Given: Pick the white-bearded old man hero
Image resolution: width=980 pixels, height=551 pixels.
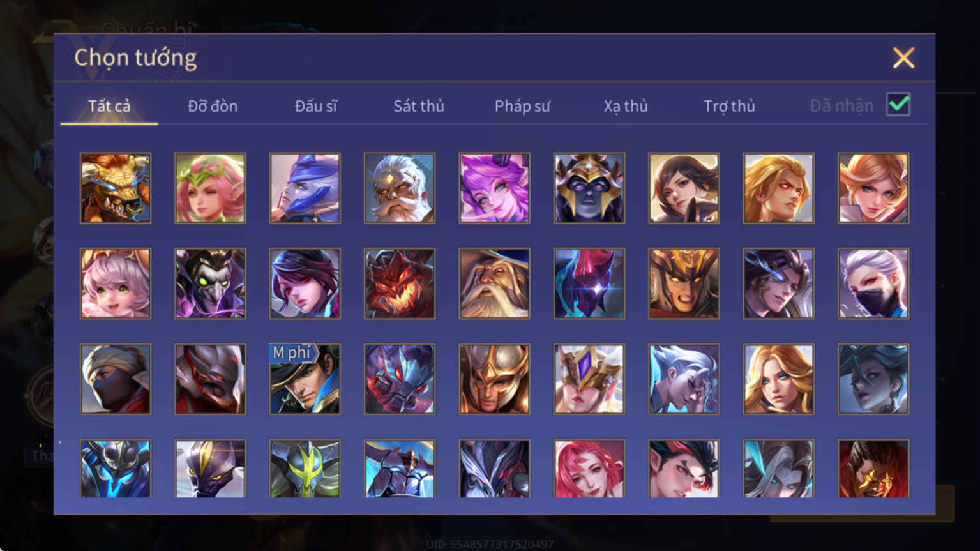Looking at the screenshot, I should 400,188.
